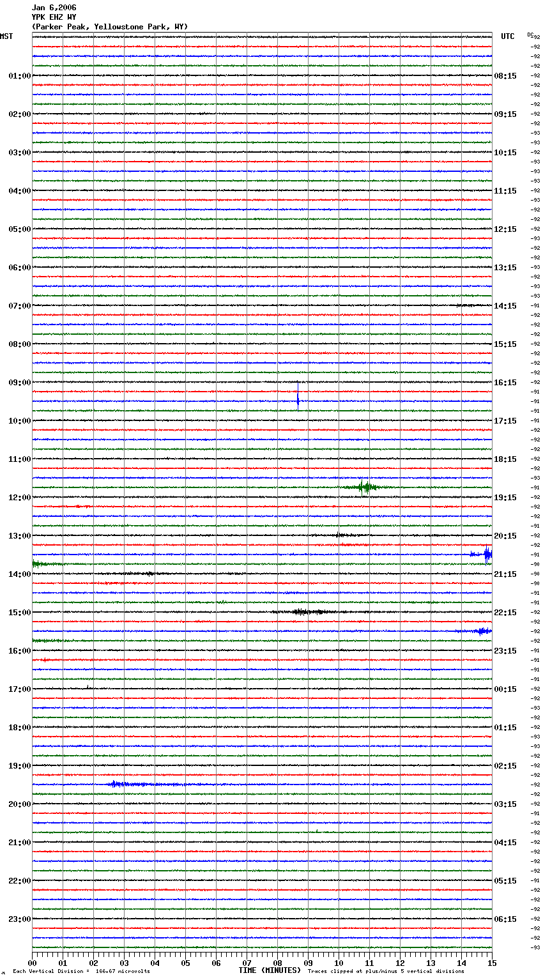Click the 'Traces clipped at plus/minus 5 vertical divisions' note
The height and width of the screenshot is (980, 543).
[x=386, y=972]
